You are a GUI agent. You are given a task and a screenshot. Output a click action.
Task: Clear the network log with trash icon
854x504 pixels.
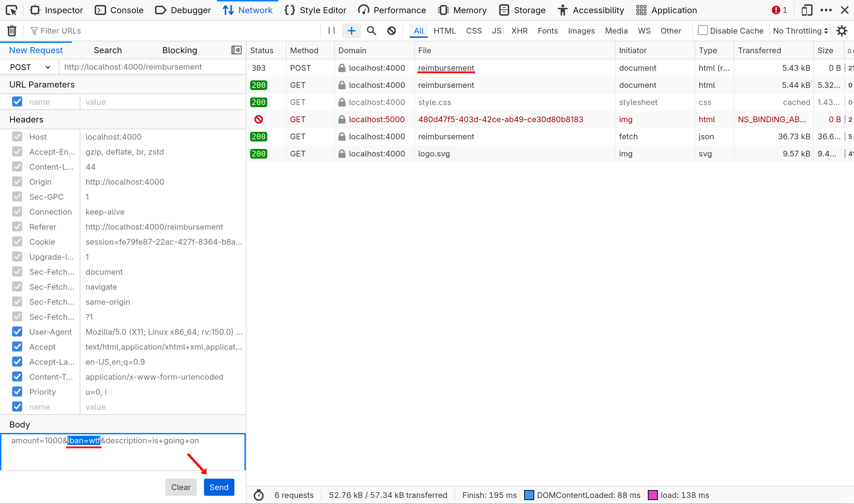tap(12, 31)
